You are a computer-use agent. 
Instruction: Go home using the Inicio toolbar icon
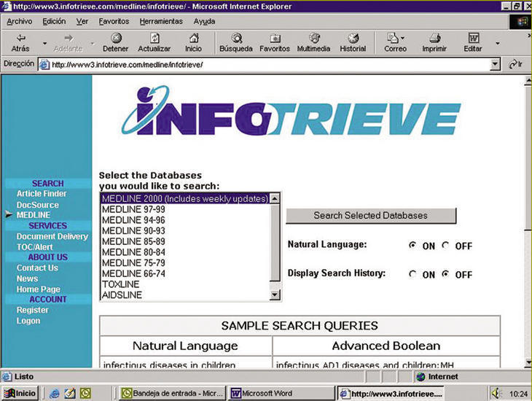[x=193, y=38]
